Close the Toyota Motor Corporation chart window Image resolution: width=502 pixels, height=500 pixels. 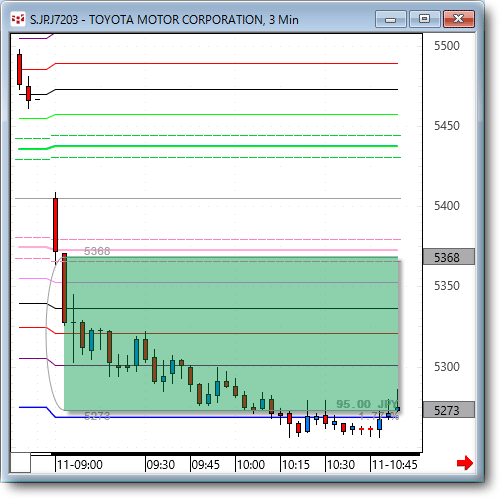pos(459,19)
